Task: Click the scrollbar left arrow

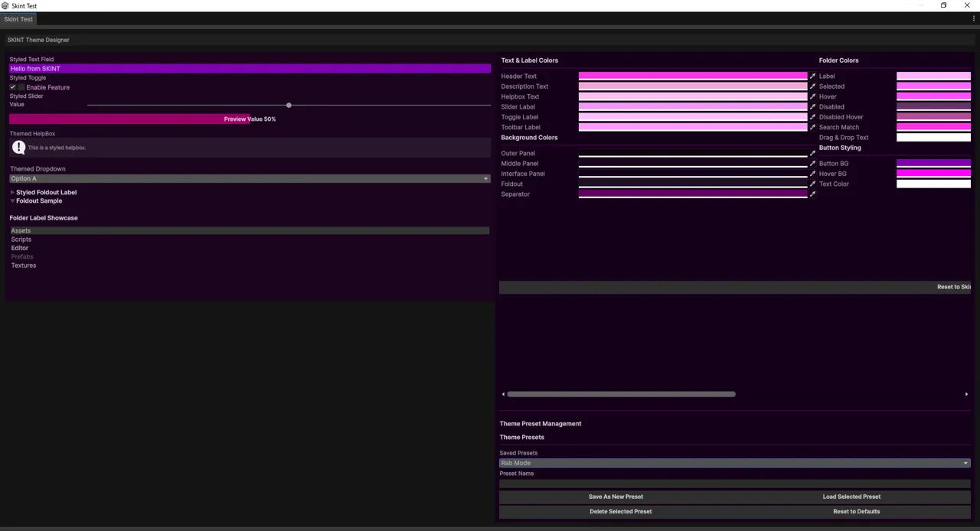Action: 503,395
